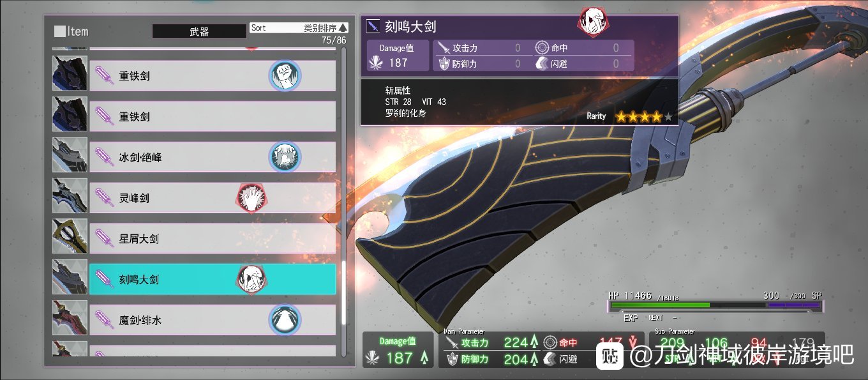Click the 命中 target icon in stats panel

click(x=542, y=48)
